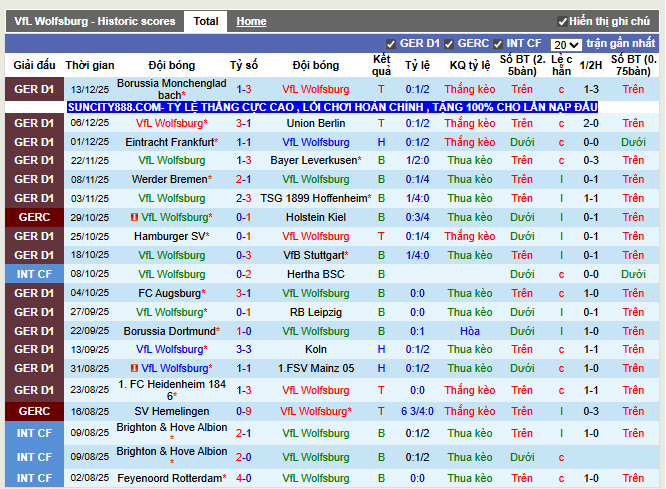Click the 0-3 half-time score for Leverkusen match
666x489 pixels.
point(591,160)
